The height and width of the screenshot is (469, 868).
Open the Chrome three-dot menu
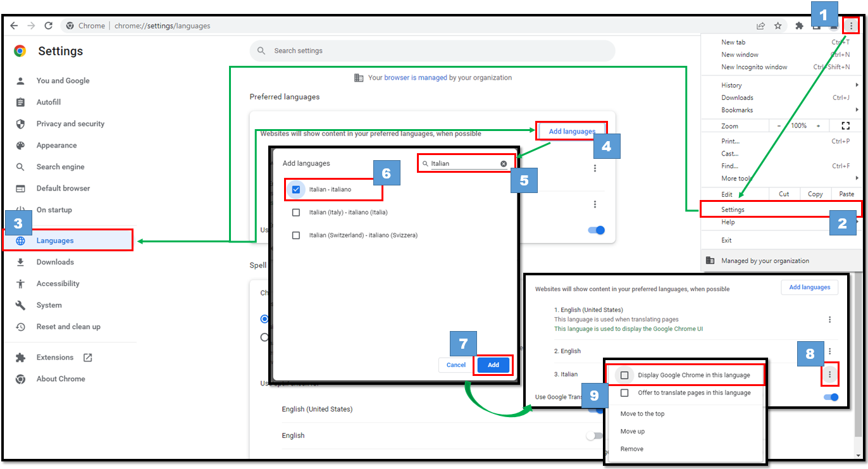(851, 25)
